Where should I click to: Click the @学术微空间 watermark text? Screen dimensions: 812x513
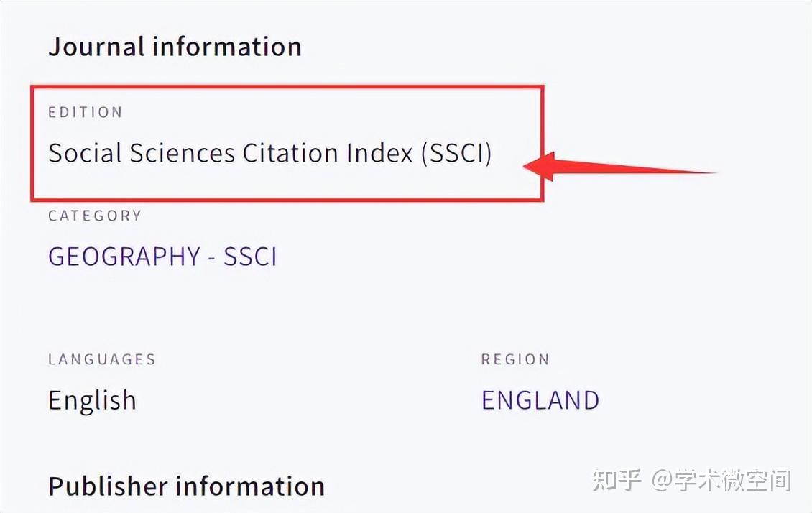[x=721, y=479]
